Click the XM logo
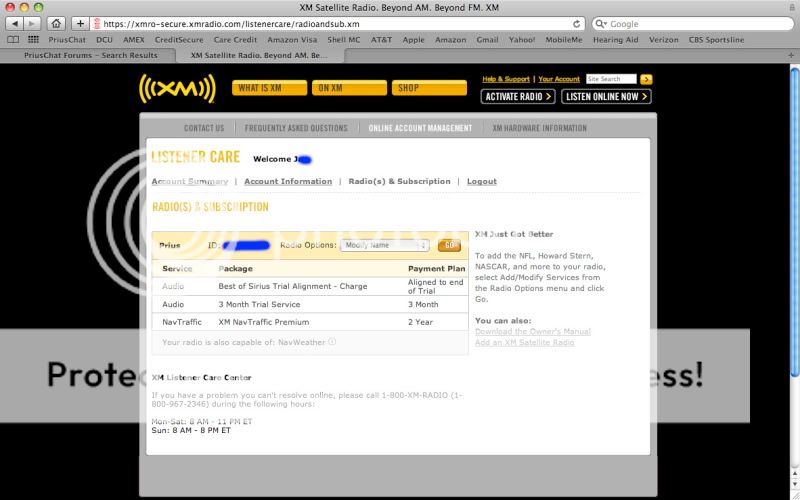Viewport: 800px width, 500px height. click(178, 89)
